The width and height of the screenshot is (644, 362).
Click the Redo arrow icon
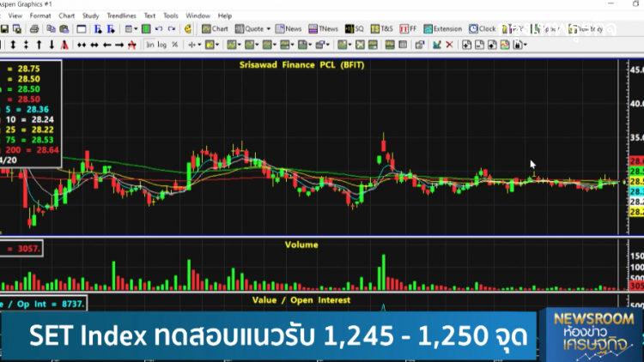tap(172, 29)
